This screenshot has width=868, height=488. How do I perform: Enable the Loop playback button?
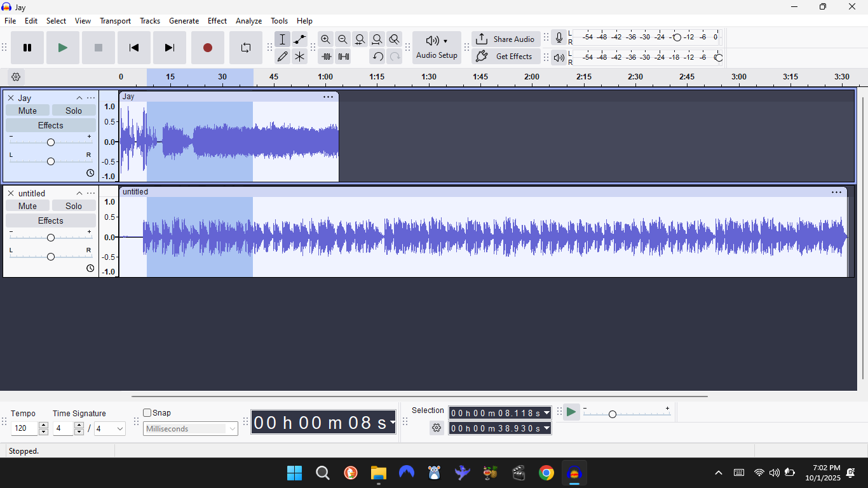(246, 48)
